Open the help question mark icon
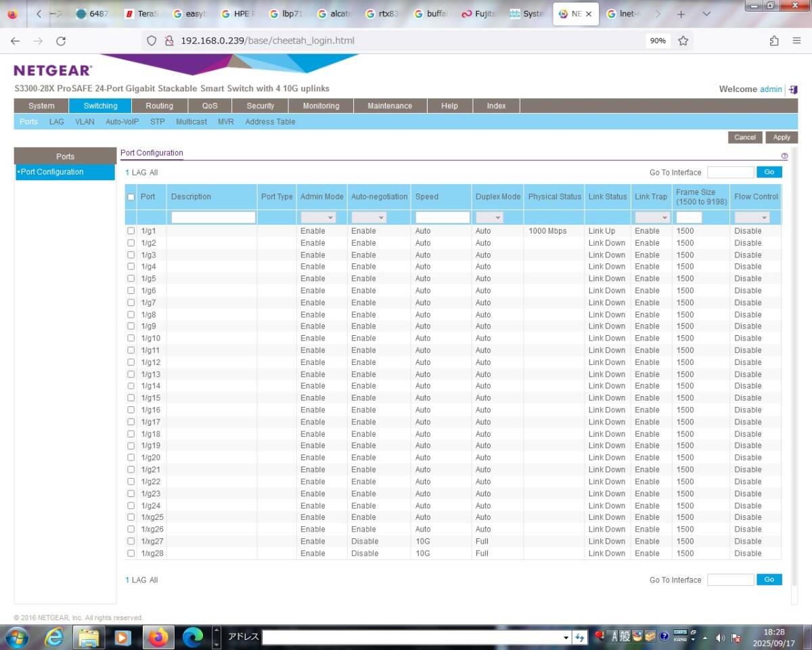Screen dimensions: 812x650 click(784, 156)
